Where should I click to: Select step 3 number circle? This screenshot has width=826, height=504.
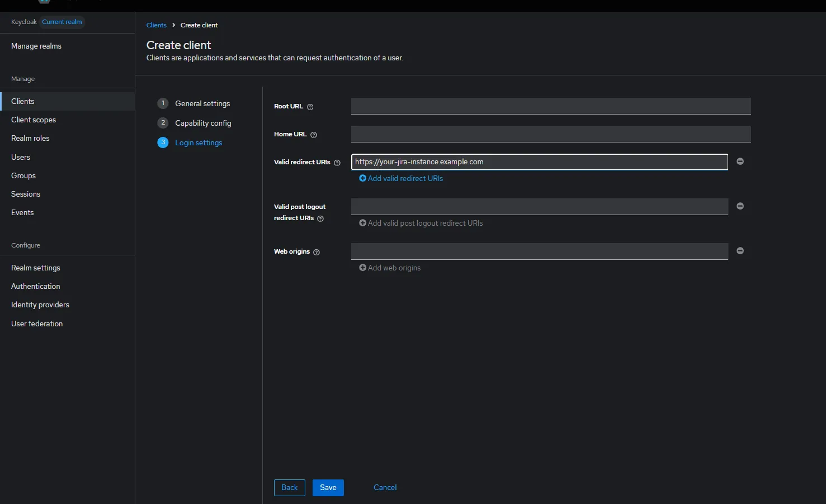[163, 142]
